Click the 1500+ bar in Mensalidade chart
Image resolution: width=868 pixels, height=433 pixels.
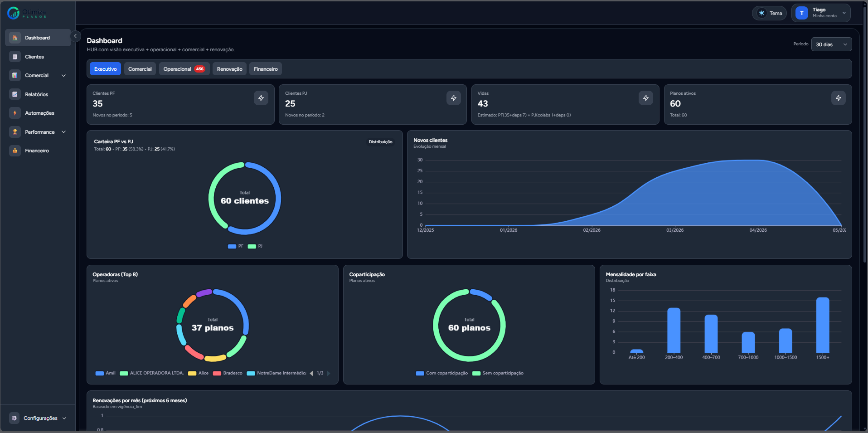[823, 325]
